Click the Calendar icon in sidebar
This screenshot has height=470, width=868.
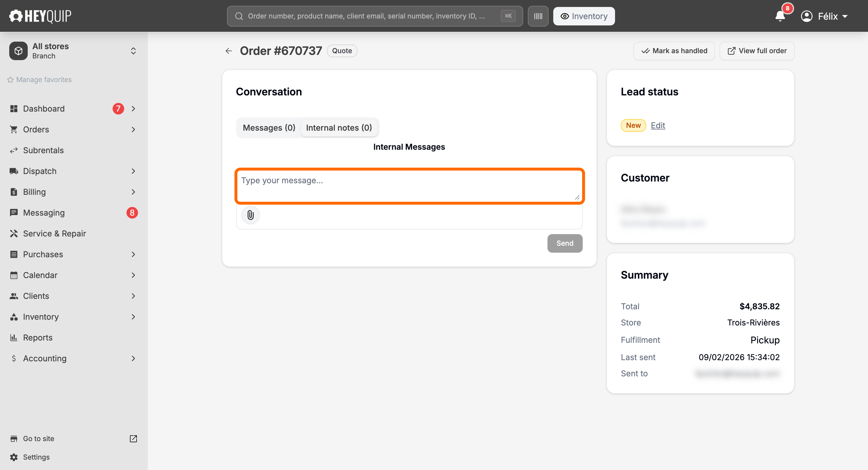[x=14, y=275]
